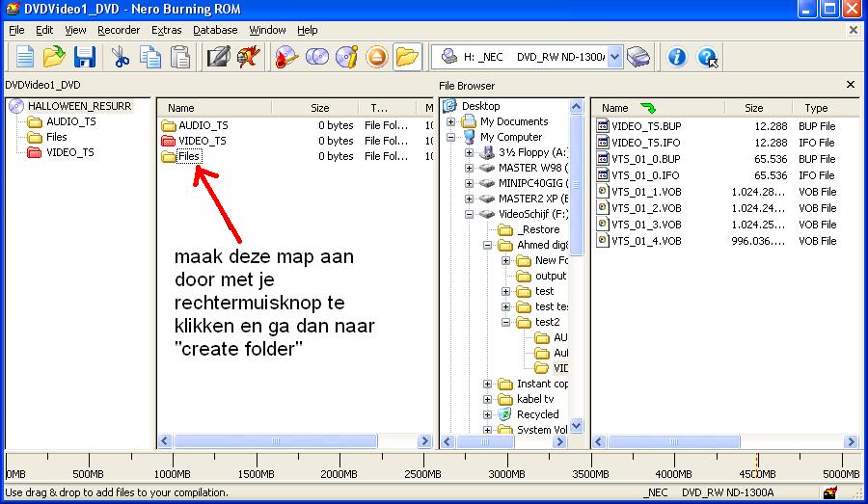Show disc info with the disc-i icon
Viewport: 868px width, 504px height.
pyautogui.click(x=346, y=57)
